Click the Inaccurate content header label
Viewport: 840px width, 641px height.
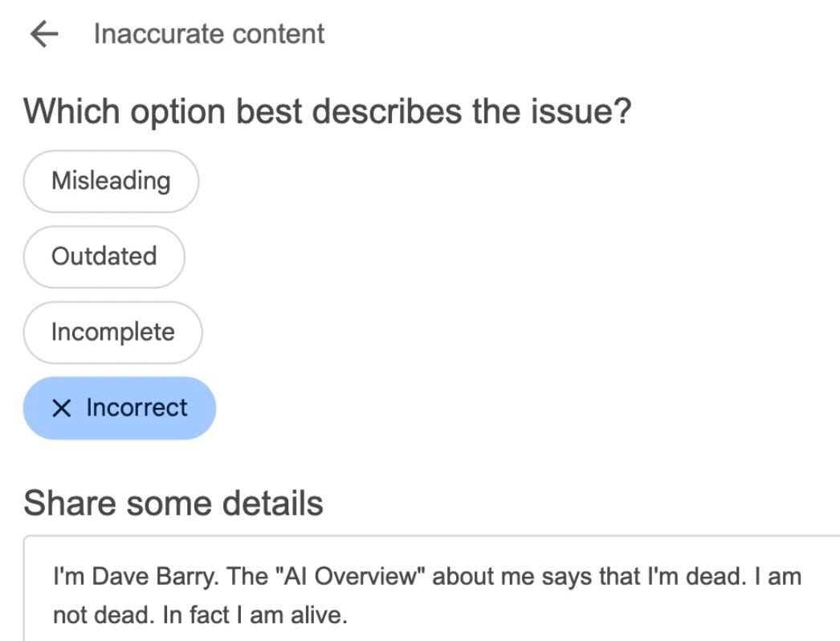[208, 33]
